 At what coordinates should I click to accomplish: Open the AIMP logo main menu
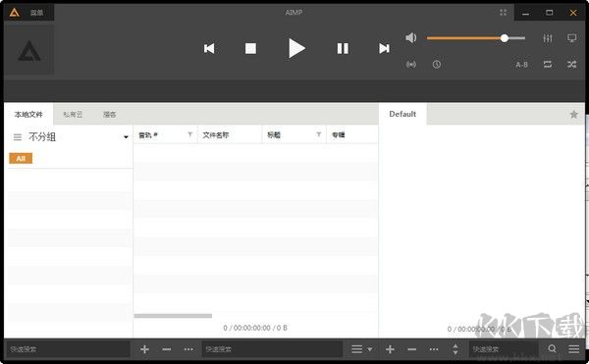click(x=15, y=13)
